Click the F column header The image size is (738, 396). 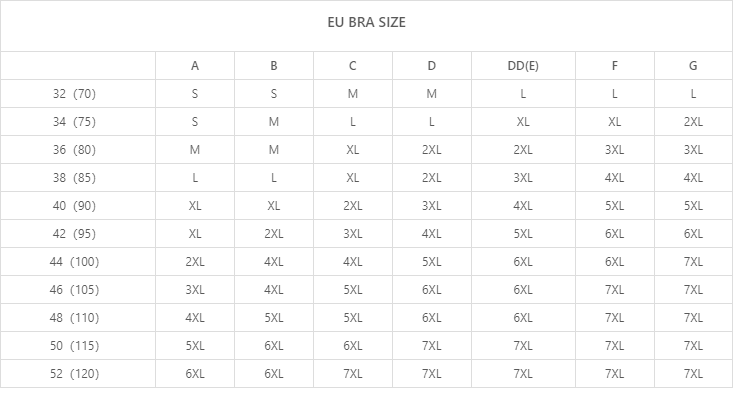pyautogui.click(x=614, y=66)
